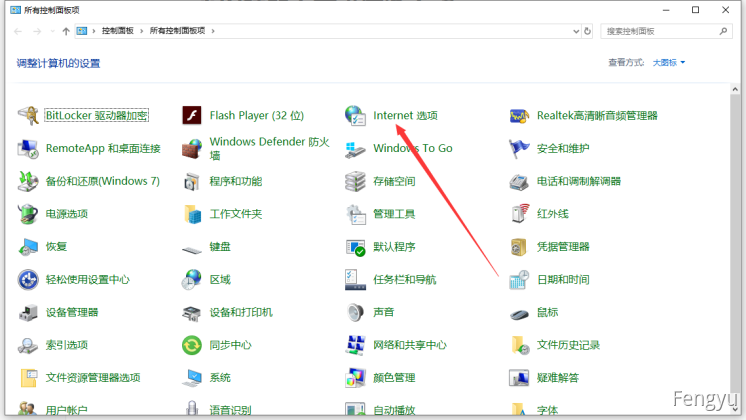The height and width of the screenshot is (420, 746).
Task: Go back with the back arrow
Action: point(18,31)
